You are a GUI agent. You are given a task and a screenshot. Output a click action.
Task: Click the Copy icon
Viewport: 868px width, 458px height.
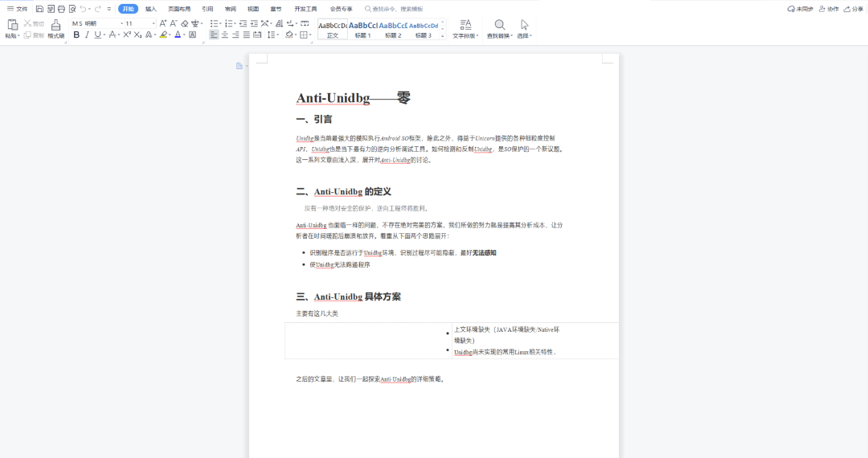pyautogui.click(x=27, y=35)
